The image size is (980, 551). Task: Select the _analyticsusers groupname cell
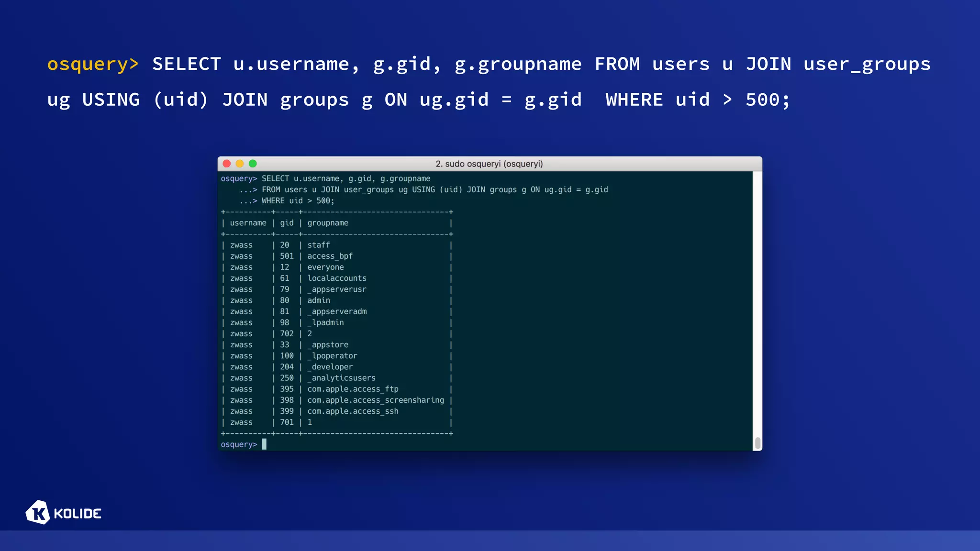(x=342, y=378)
